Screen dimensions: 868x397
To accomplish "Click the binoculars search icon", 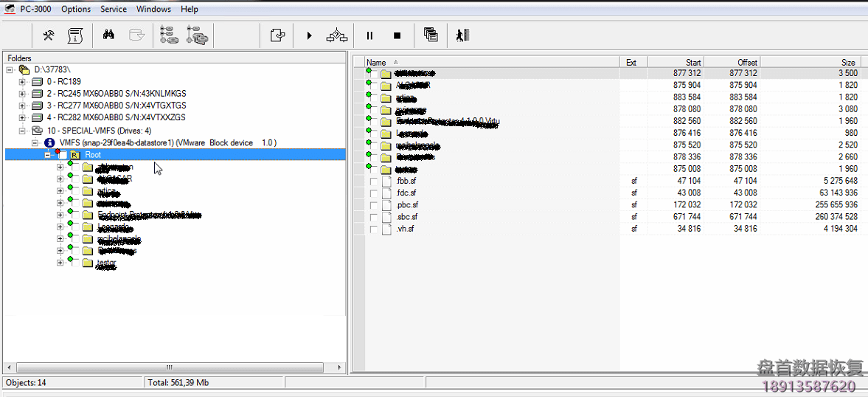I will (108, 35).
